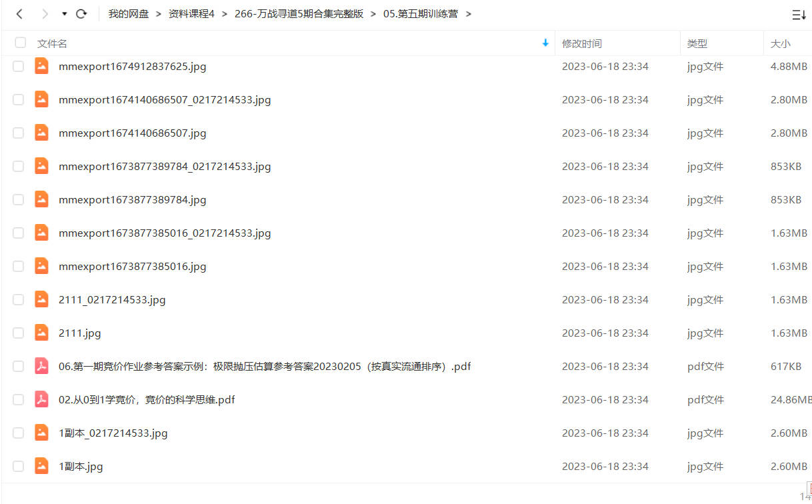Image resolution: width=812 pixels, height=504 pixels.
Task: Click the forward navigation arrow
Action: click(x=45, y=13)
